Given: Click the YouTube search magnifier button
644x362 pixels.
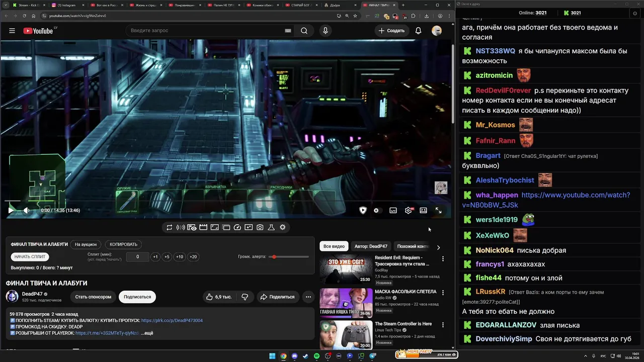Looking at the screenshot, I should click(x=304, y=31).
